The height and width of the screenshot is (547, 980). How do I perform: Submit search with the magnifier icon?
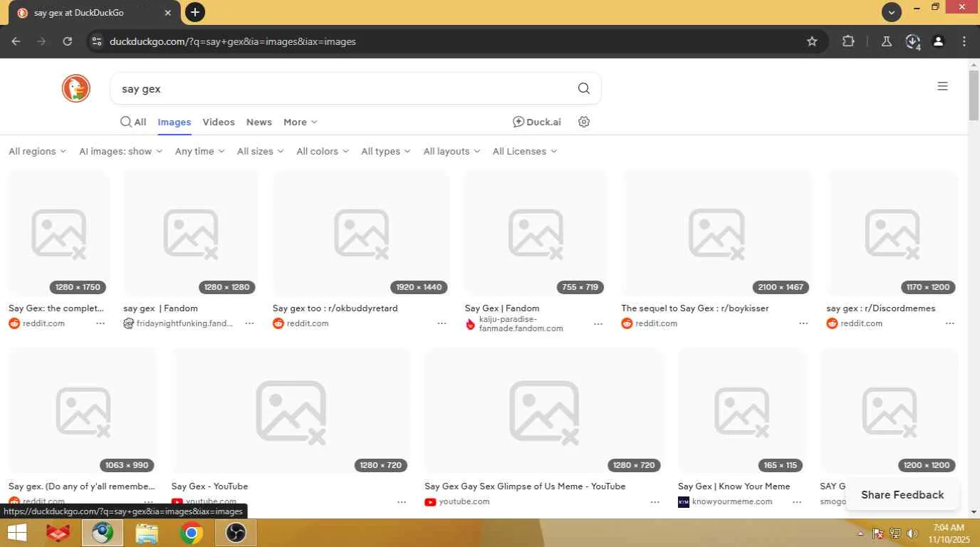click(x=584, y=88)
